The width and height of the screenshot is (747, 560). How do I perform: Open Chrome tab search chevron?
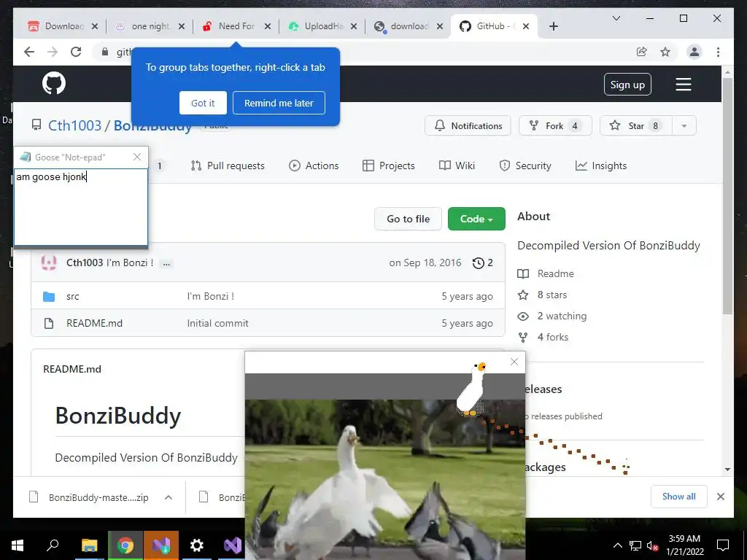[x=616, y=18]
